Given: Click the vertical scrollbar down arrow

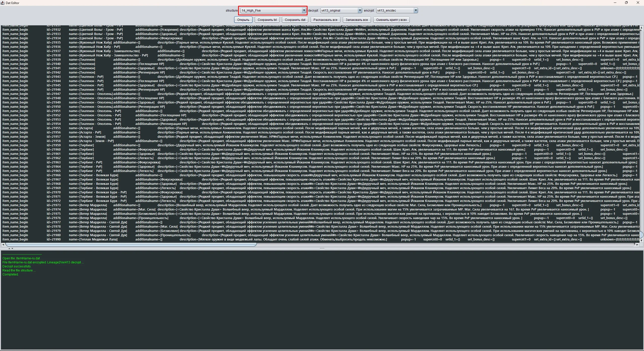Looking at the screenshot, I should [641, 241].
